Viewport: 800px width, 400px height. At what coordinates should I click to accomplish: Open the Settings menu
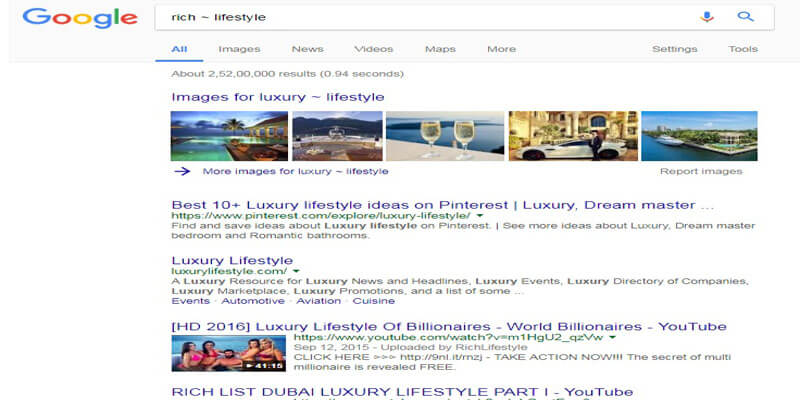tap(675, 49)
